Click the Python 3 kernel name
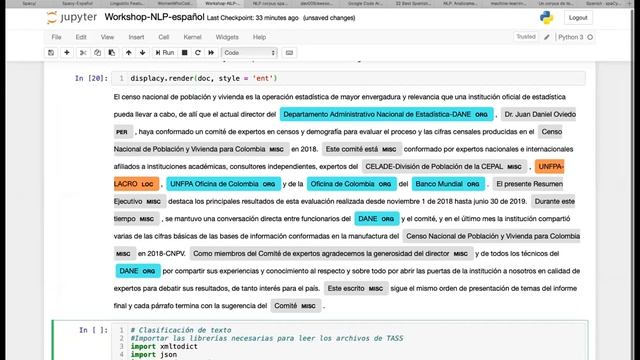 [x=571, y=37]
